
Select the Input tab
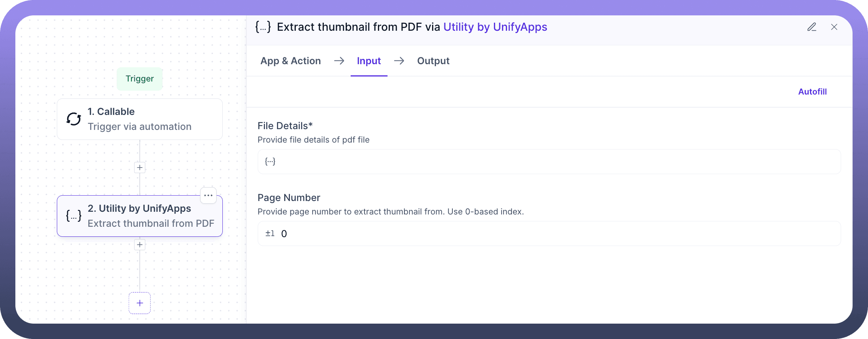pyautogui.click(x=369, y=61)
